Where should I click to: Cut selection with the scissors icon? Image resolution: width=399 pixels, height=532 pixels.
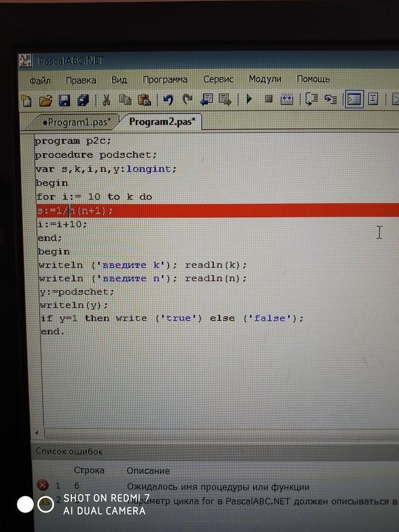tap(106, 100)
